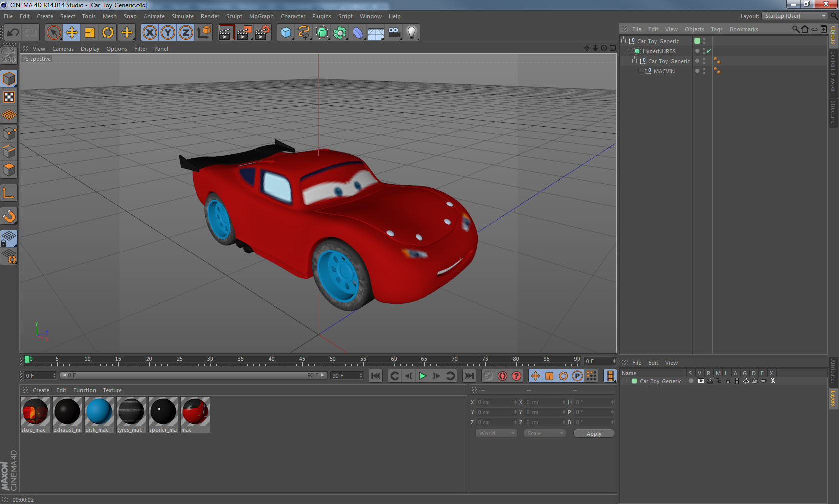Toggle X axis lock
This screenshot has width=839, height=504.
149,33
